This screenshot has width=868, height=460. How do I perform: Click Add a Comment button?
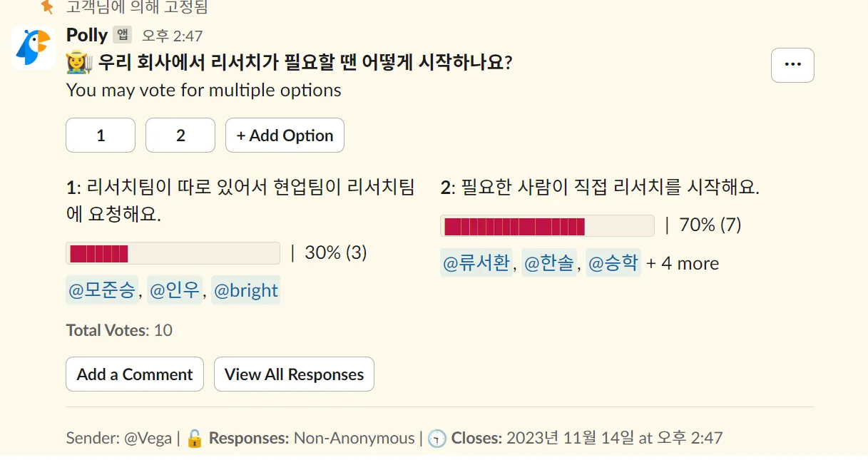(135, 374)
